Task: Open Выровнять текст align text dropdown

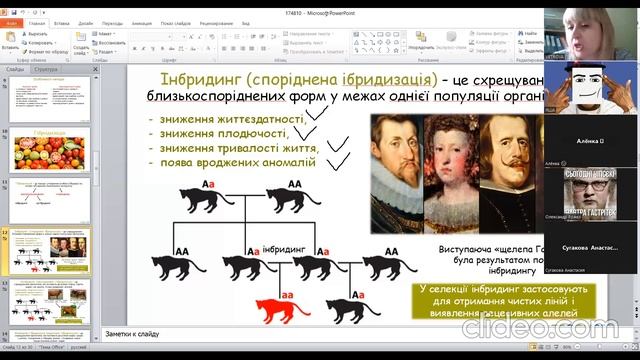Action: pyautogui.click(x=305, y=43)
